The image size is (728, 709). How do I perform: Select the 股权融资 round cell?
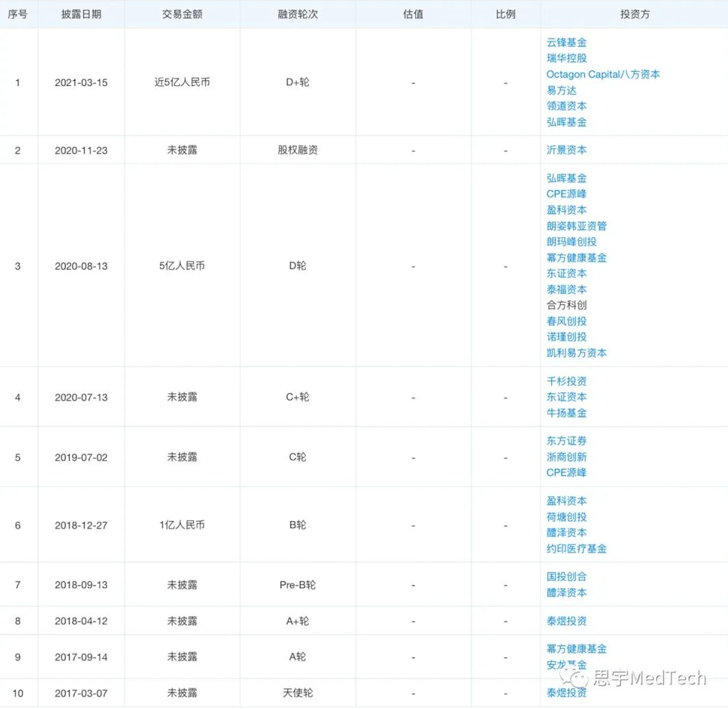[298, 150]
